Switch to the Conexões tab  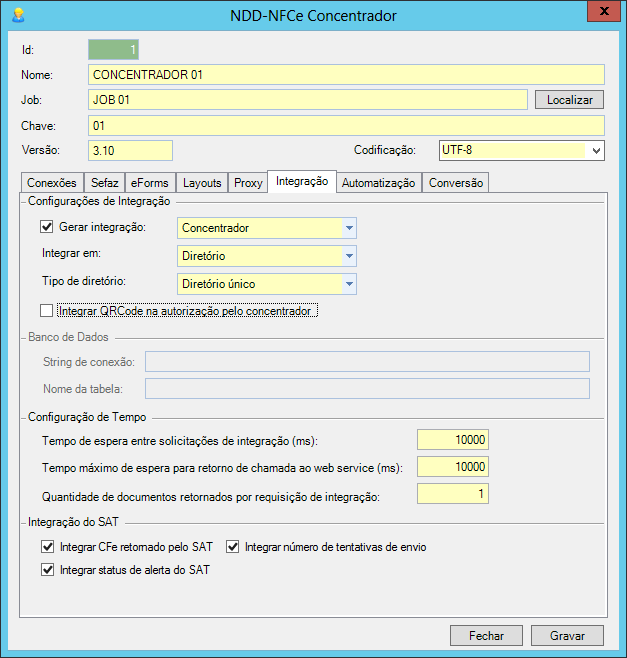tap(52, 183)
